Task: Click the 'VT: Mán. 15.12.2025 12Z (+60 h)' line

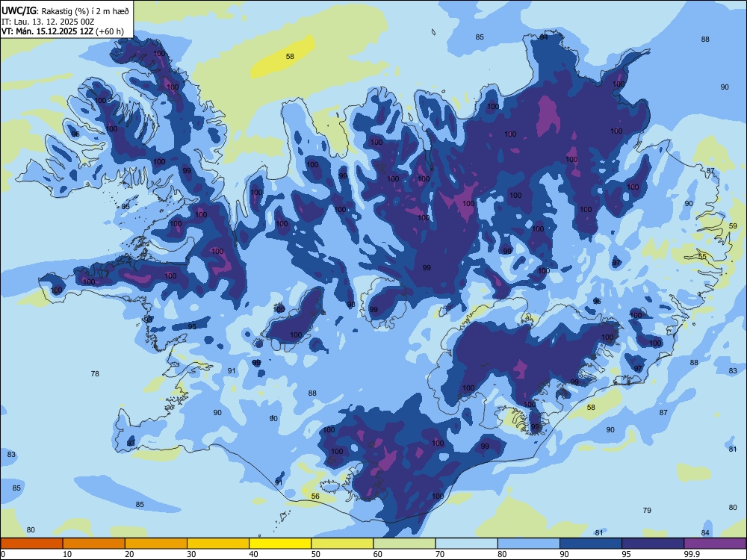Action: [63, 31]
